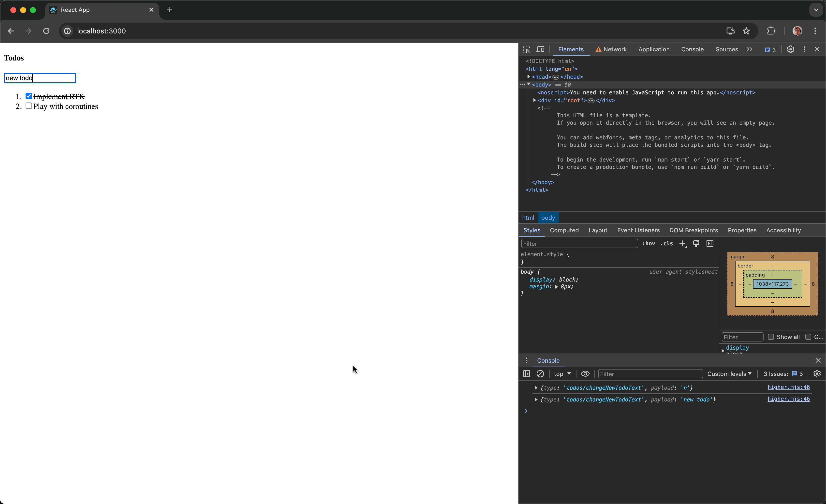Image resolution: width=826 pixels, height=504 pixels.
Task: Click the 3 Issues button in console toolbar
Action: 783,373
